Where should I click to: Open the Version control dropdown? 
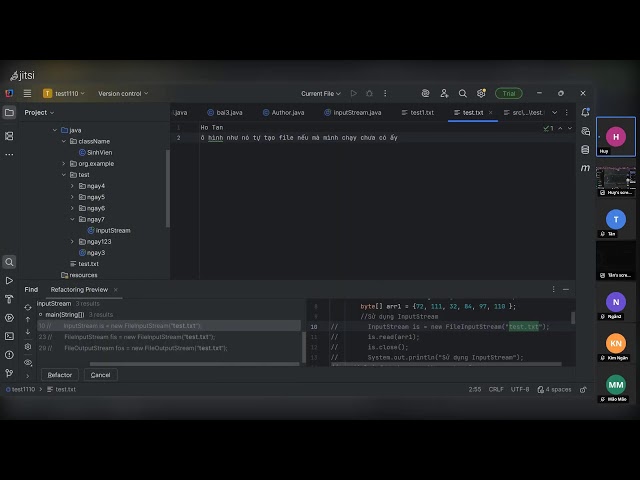[x=123, y=93]
